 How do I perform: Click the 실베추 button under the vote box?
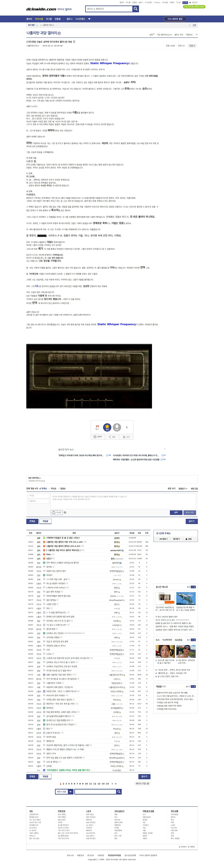coord(98,437)
